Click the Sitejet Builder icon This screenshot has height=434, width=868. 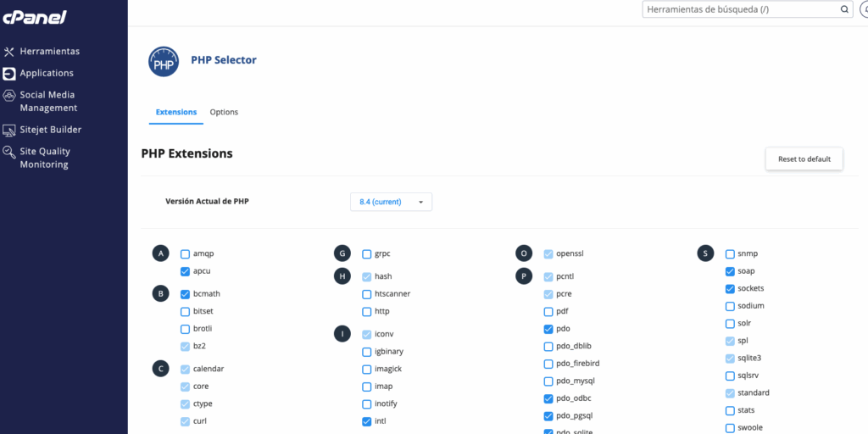coord(8,130)
